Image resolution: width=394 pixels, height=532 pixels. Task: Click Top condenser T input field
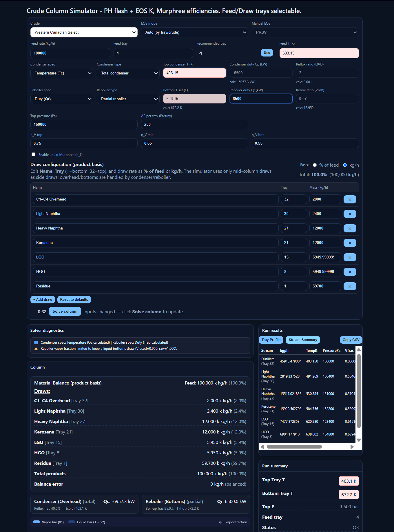pos(195,73)
